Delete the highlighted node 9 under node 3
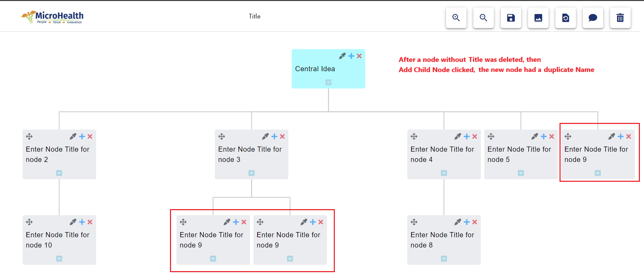Viewport: 644px width, 279px height. coord(244,222)
